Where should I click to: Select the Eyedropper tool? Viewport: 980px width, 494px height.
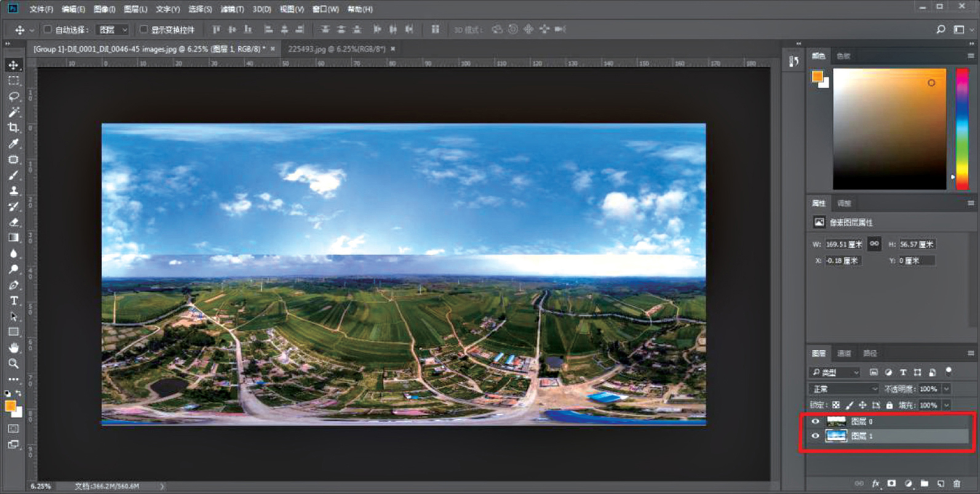click(14, 144)
